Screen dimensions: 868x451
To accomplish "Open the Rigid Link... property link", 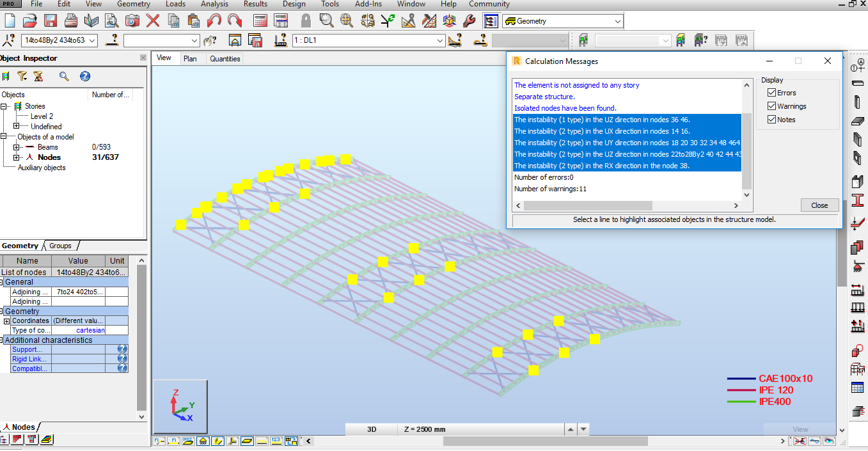I will point(29,359).
